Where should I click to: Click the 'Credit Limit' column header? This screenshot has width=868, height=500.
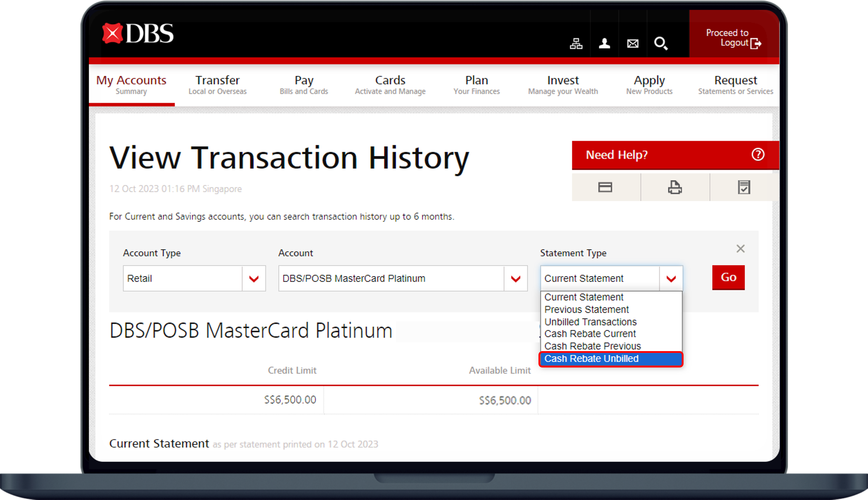[292, 371]
